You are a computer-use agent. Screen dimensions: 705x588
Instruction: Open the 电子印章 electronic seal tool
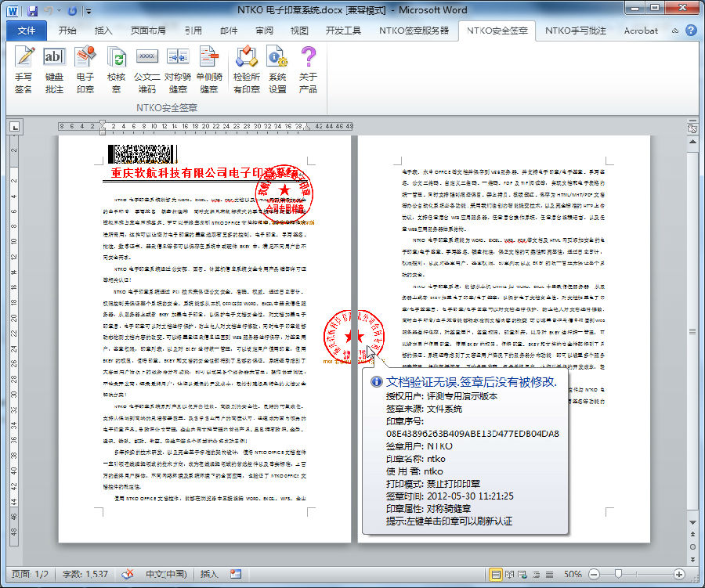coord(85,70)
